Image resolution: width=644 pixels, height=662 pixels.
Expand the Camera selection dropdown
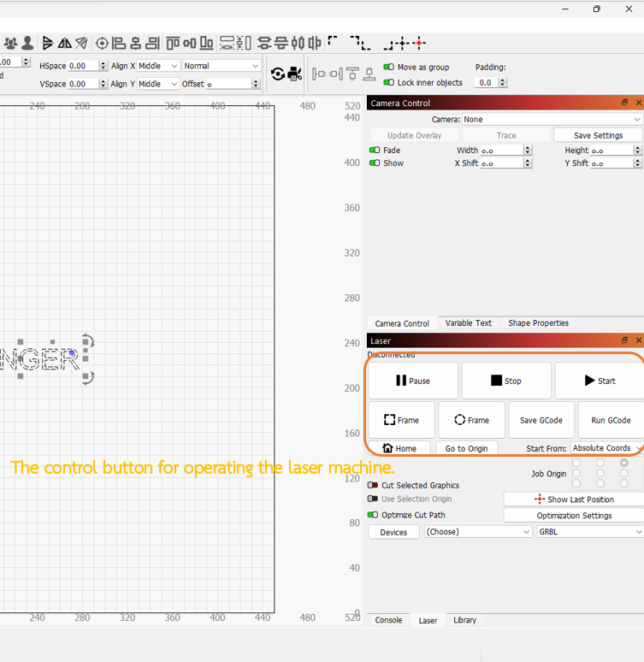[x=551, y=120]
